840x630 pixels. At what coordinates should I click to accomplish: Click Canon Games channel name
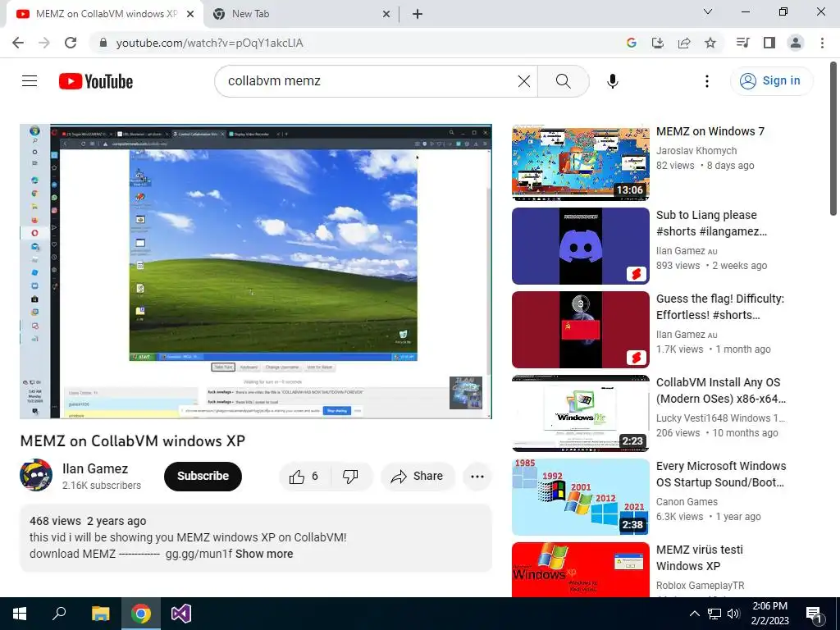point(687,502)
